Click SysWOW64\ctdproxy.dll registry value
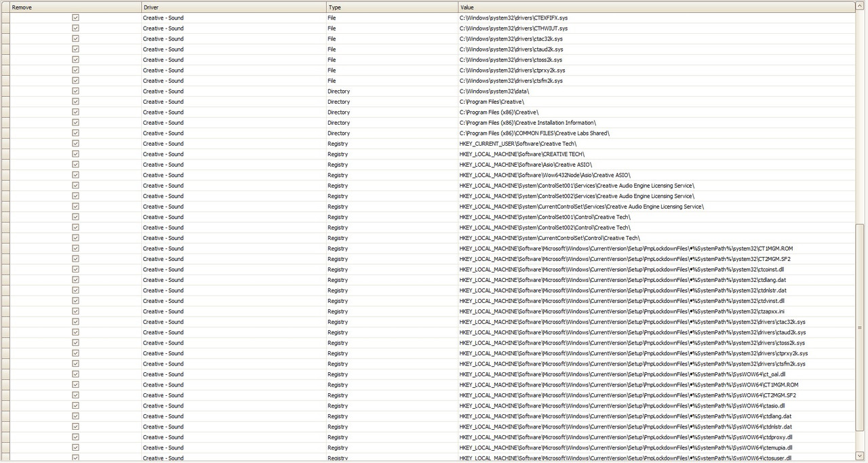Viewport: 868px width, 463px height. pos(656,437)
